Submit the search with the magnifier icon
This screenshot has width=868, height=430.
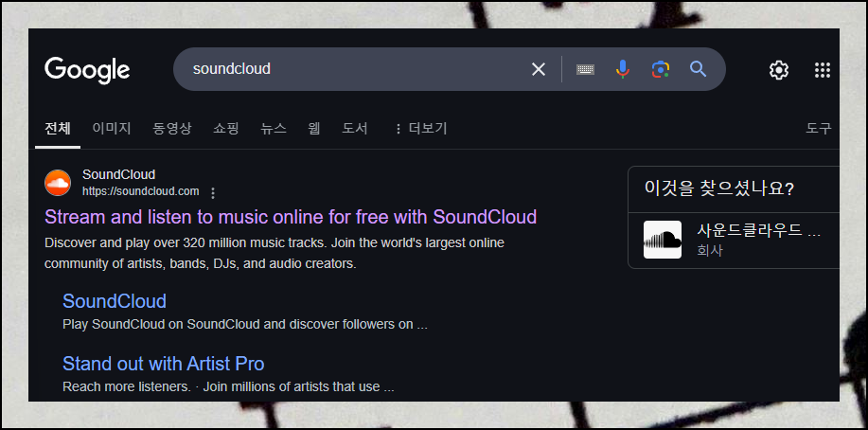(x=698, y=69)
